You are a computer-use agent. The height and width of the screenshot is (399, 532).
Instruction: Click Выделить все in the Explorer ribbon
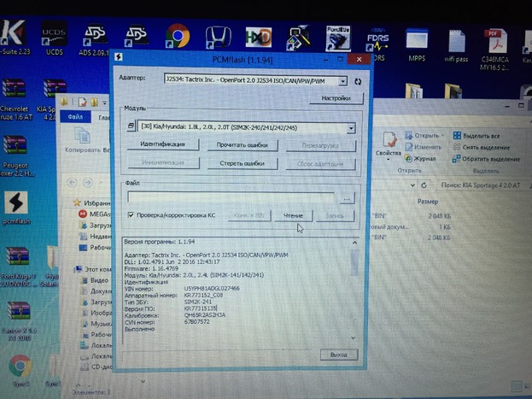click(x=482, y=136)
